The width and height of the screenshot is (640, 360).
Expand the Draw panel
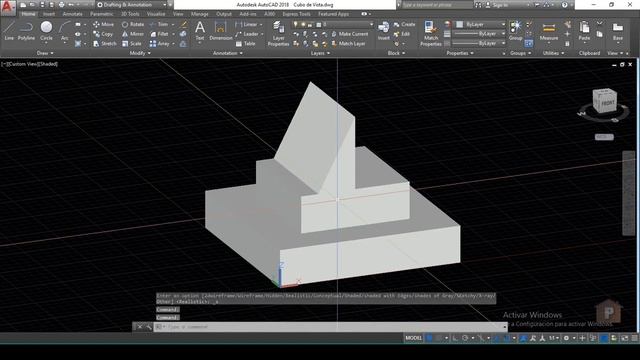[45, 53]
